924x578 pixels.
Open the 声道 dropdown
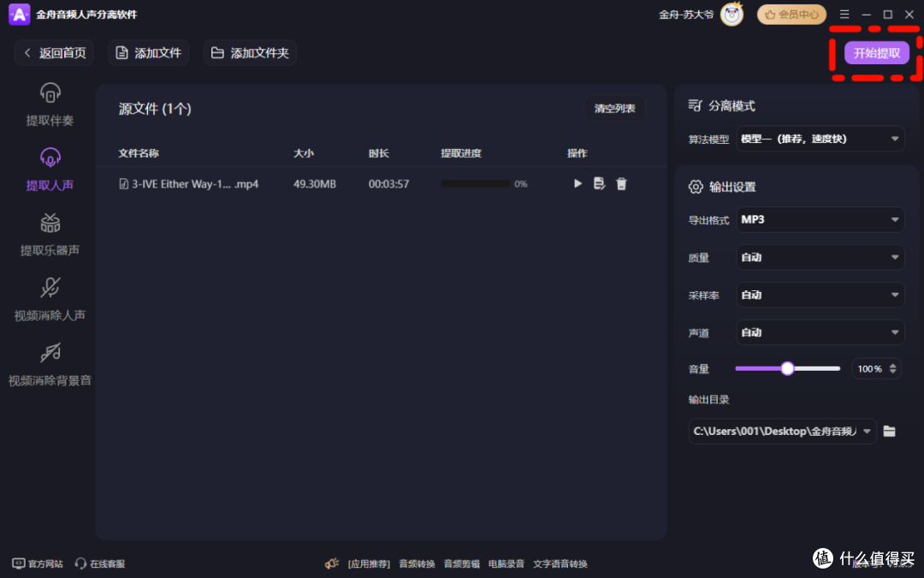[x=820, y=332]
